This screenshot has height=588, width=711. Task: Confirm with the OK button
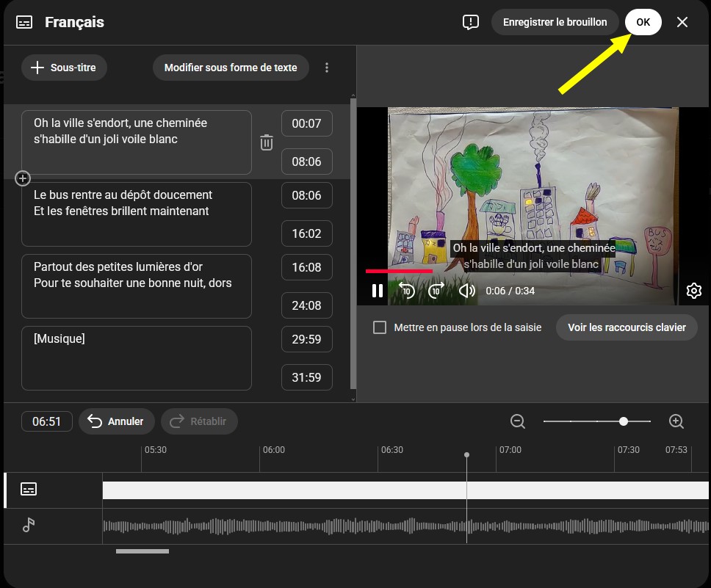(x=643, y=22)
